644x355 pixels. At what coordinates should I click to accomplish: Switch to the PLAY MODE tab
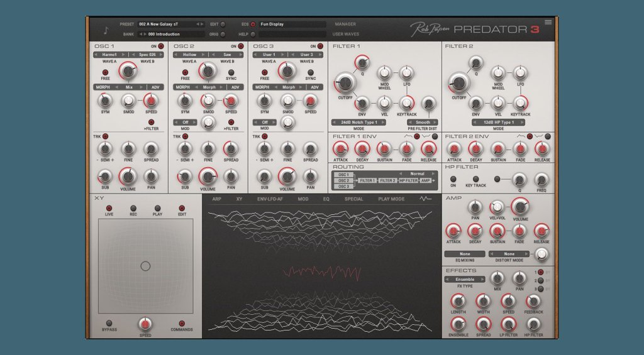point(391,199)
